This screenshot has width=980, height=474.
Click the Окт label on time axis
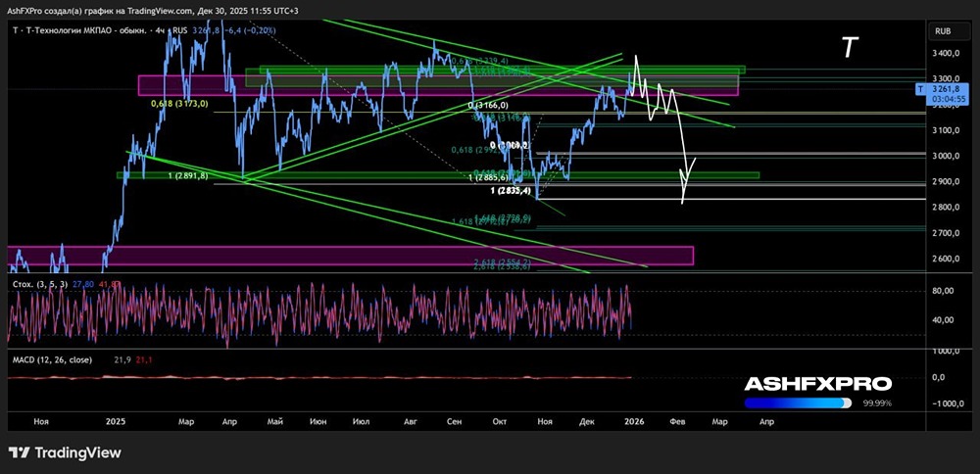[x=499, y=421]
